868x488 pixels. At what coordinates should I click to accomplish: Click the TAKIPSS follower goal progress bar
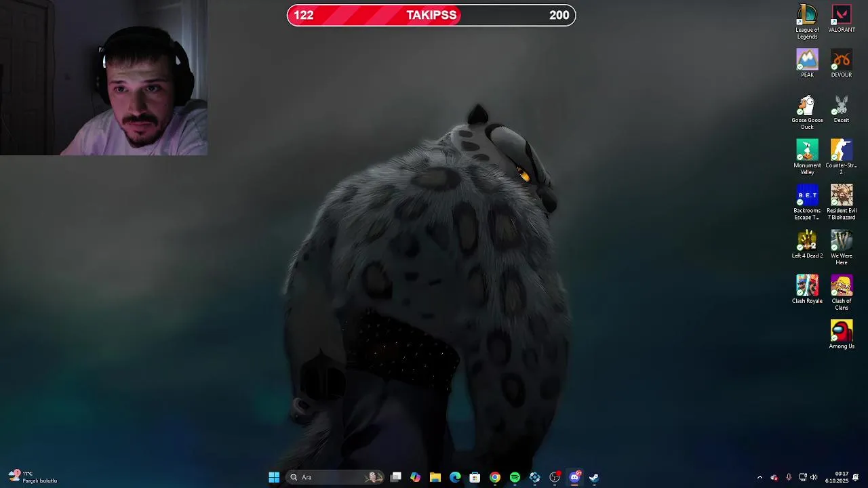coord(431,15)
